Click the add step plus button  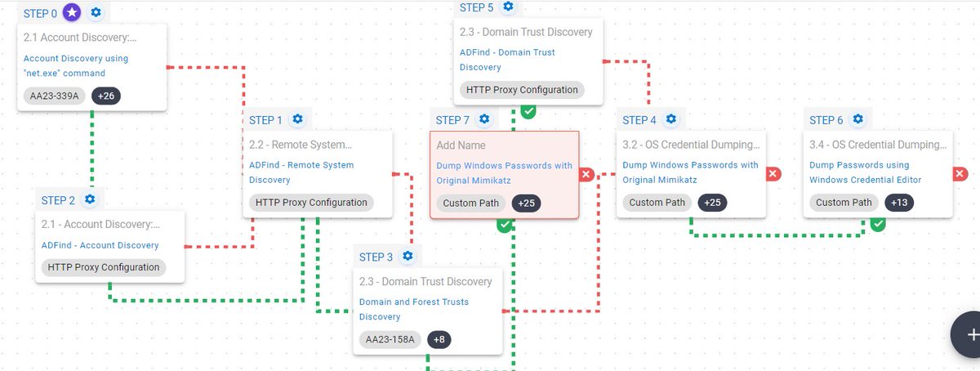970,335
